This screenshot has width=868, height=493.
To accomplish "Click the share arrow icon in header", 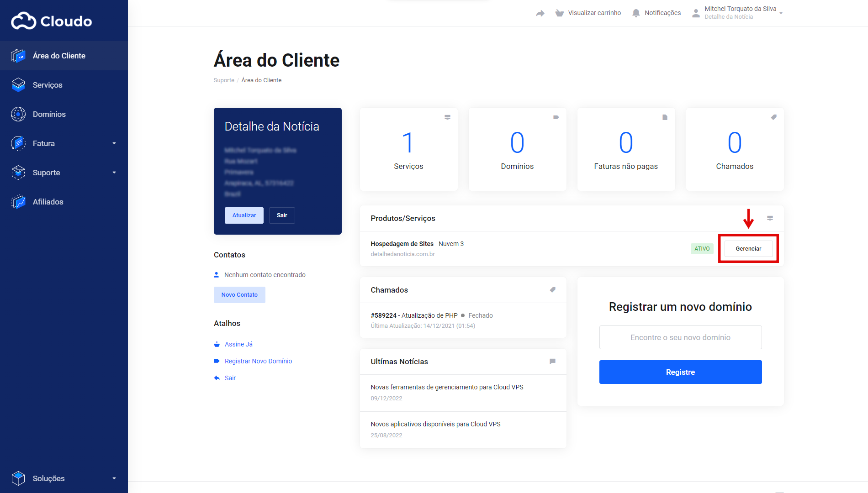I will (540, 13).
